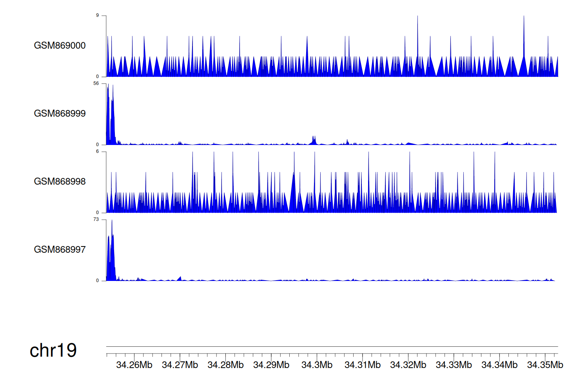
Task: Click the 34.3Mb axis tick label
Action: [317, 365]
